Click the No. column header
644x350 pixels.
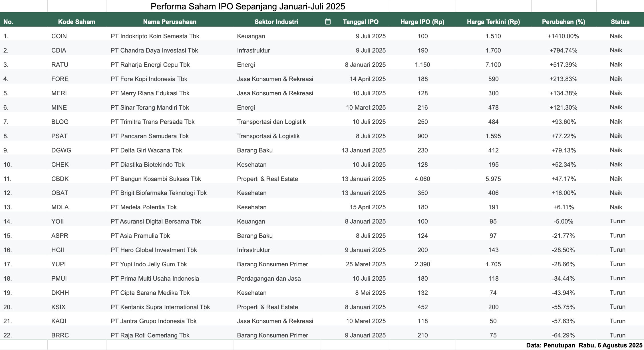tap(8, 22)
